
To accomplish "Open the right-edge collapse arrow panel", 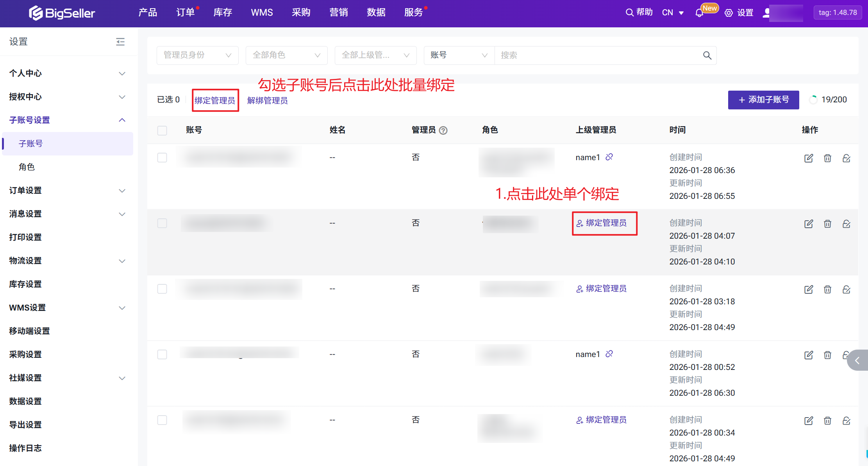I will pyautogui.click(x=857, y=360).
